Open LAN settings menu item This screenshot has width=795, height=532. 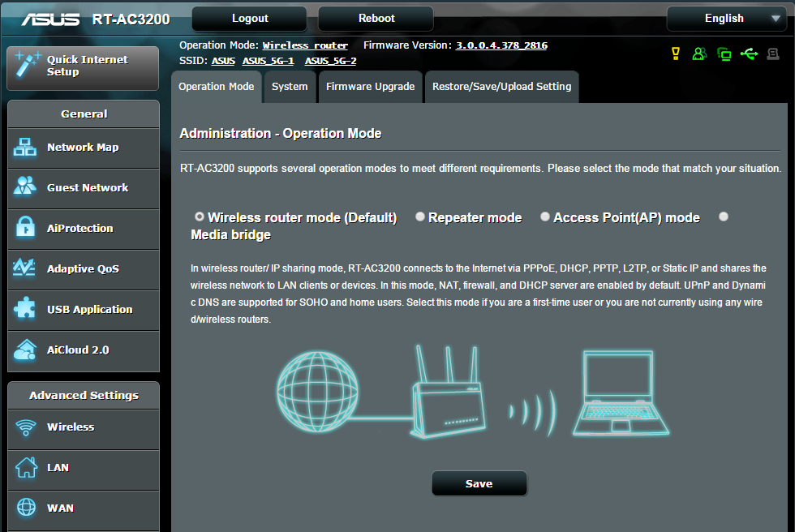(84, 470)
